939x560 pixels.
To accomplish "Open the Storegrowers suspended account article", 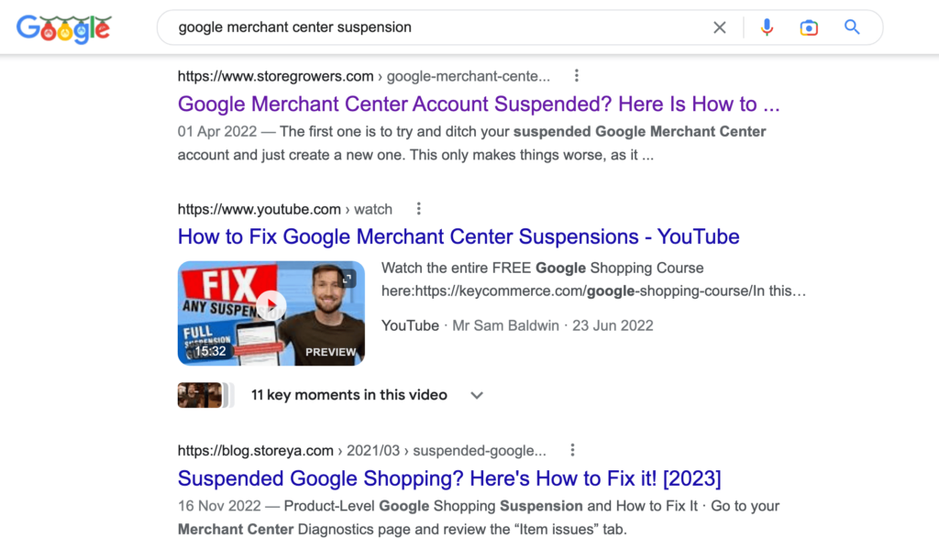I will [477, 104].
